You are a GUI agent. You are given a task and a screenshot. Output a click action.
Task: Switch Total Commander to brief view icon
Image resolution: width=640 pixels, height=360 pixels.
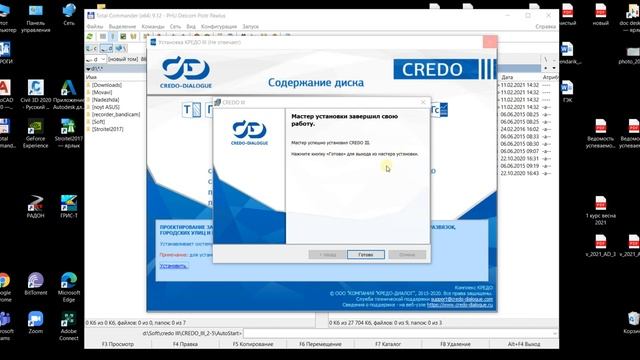[103, 36]
